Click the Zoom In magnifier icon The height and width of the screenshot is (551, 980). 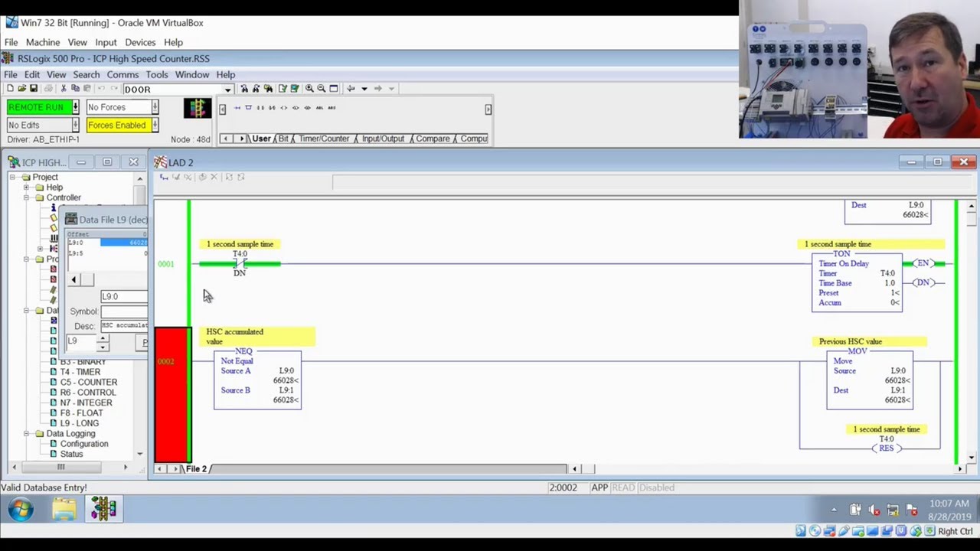tap(309, 89)
